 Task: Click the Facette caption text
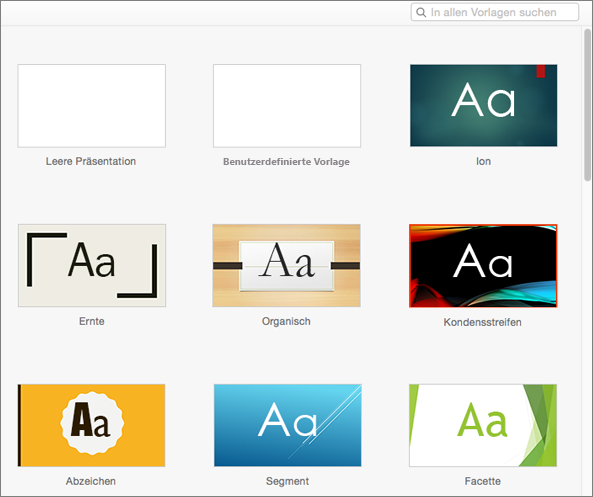coord(483,481)
